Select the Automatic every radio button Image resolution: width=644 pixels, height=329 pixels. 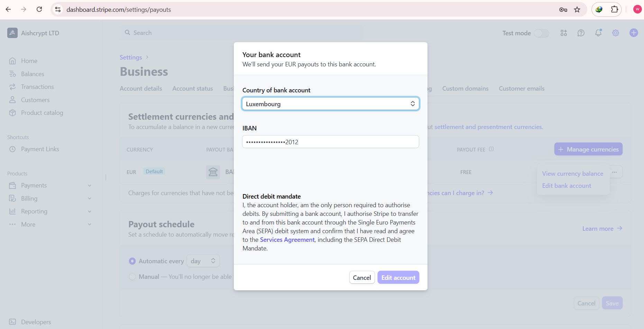132,261
